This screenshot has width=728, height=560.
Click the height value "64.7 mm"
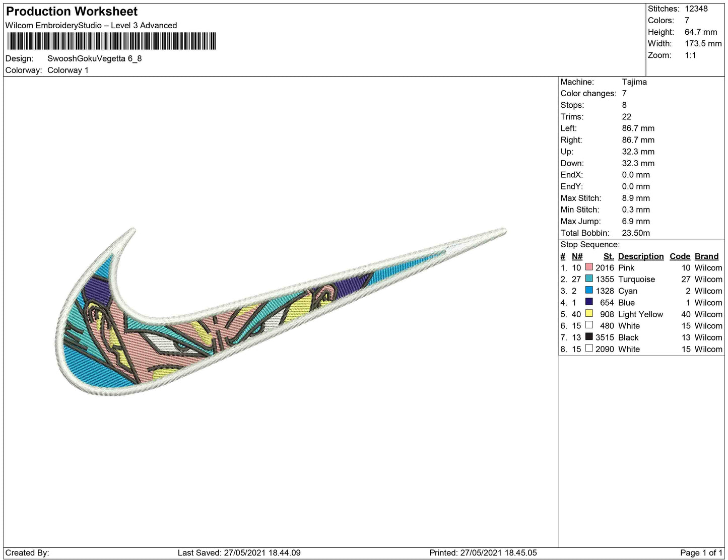[x=701, y=32]
